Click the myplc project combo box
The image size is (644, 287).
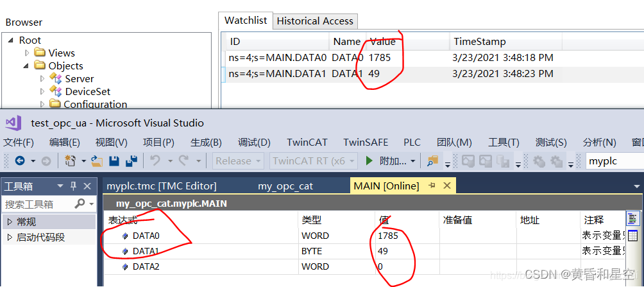click(614, 161)
